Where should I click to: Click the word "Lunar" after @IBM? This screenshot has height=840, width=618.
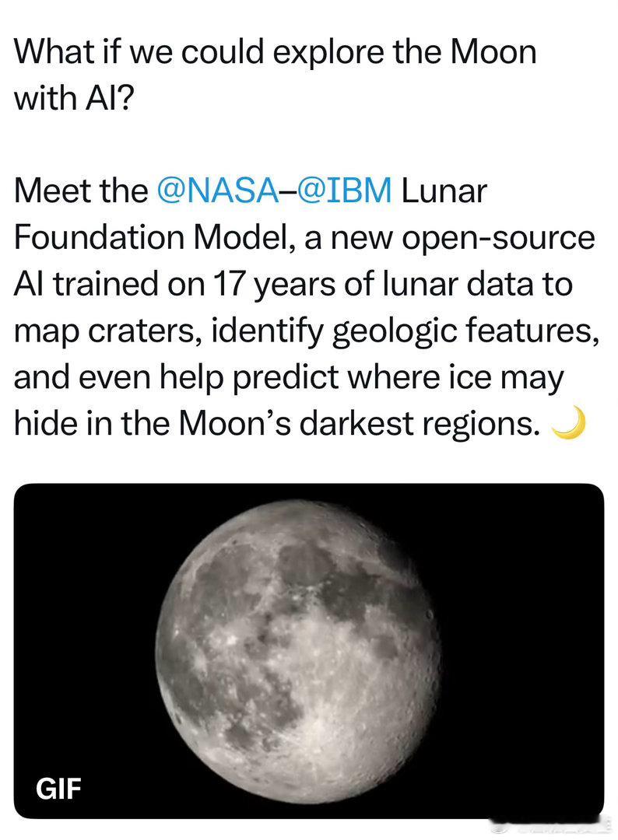[444, 191]
